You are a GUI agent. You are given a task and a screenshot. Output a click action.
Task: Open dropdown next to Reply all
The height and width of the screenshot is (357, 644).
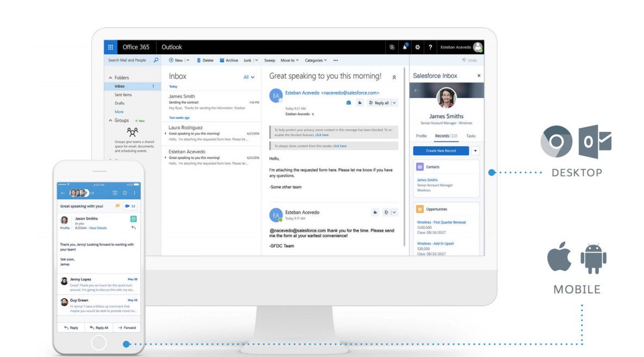pyautogui.click(x=394, y=103)
